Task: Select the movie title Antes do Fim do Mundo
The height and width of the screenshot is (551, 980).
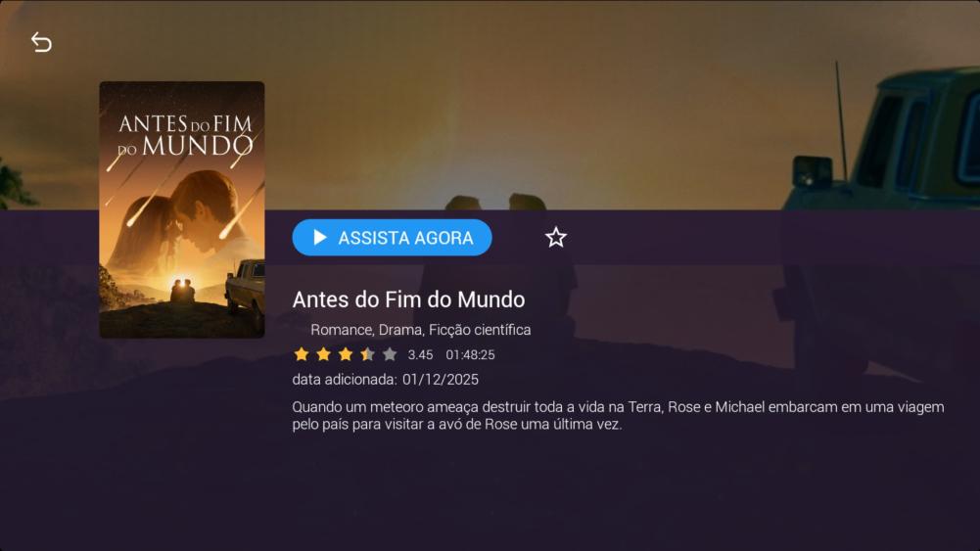Action: (x=409, y=299)
